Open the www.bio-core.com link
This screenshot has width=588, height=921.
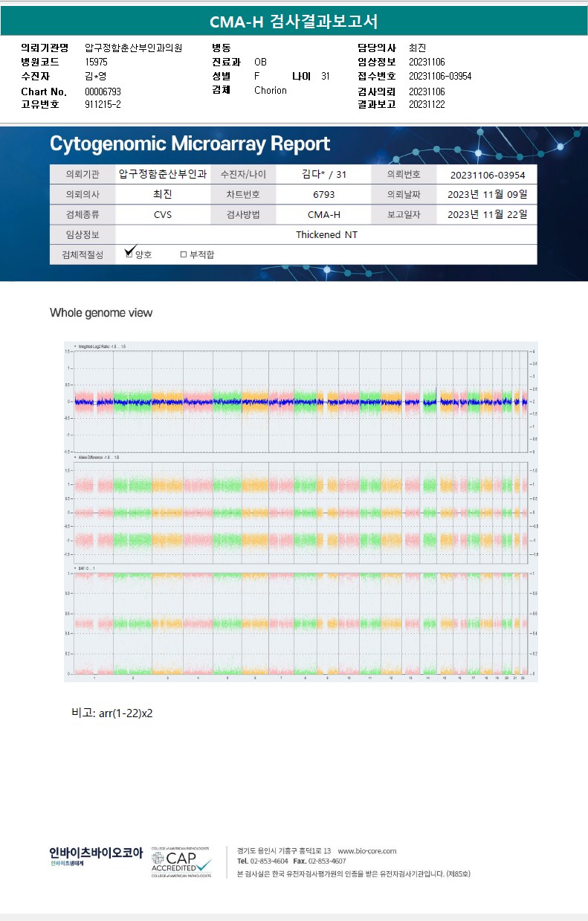367,851
